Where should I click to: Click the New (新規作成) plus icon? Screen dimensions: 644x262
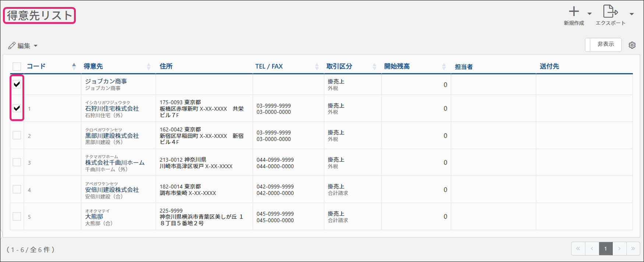574,12
